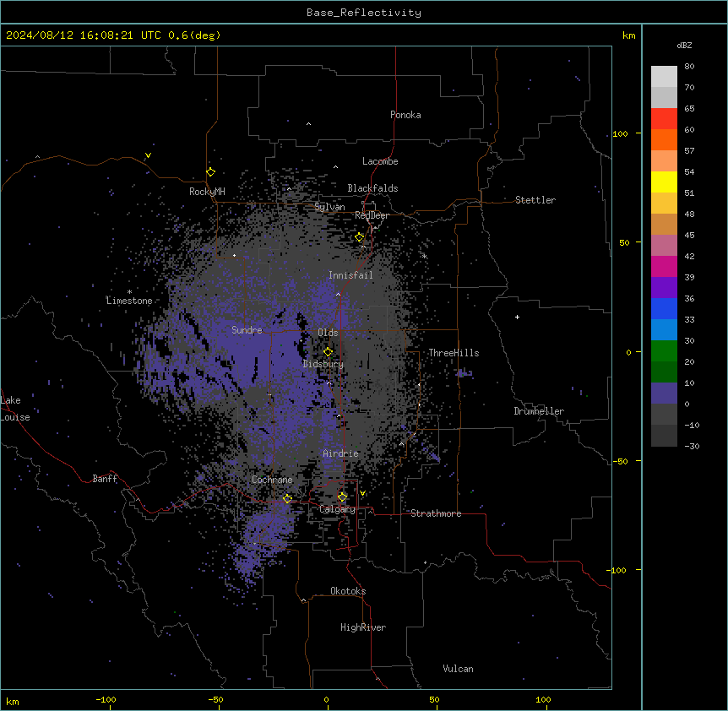Select the light blue 30–33 dBZ swatch

pos(664,330)
